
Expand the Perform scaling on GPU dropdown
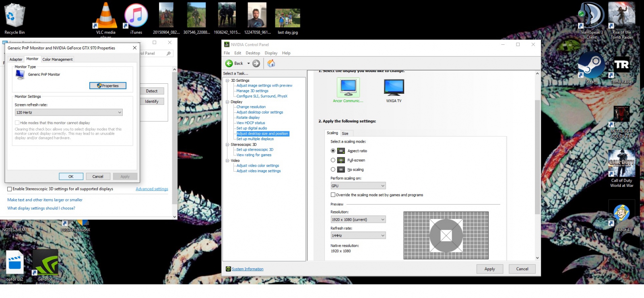coord(358,186)
